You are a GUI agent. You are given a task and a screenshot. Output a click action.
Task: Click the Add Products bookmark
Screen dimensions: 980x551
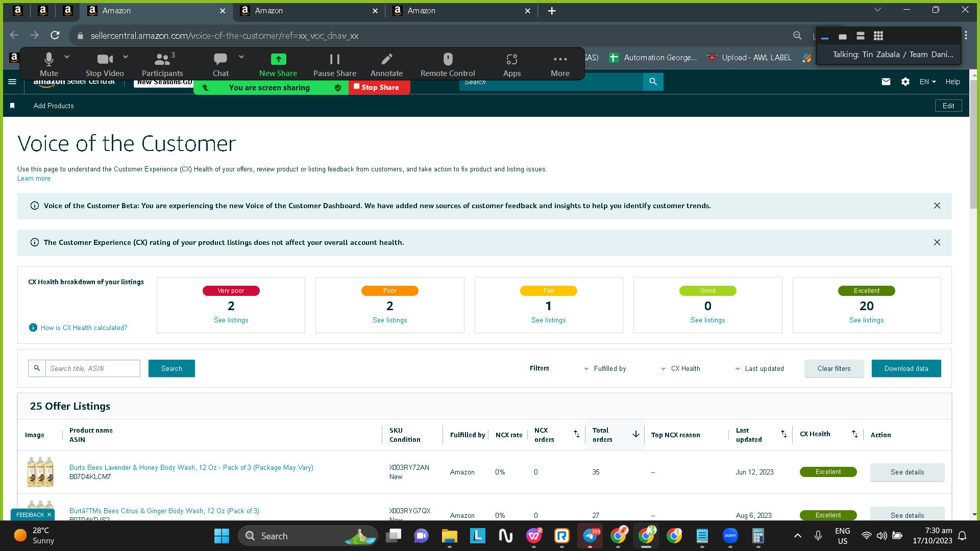point(54,106)
